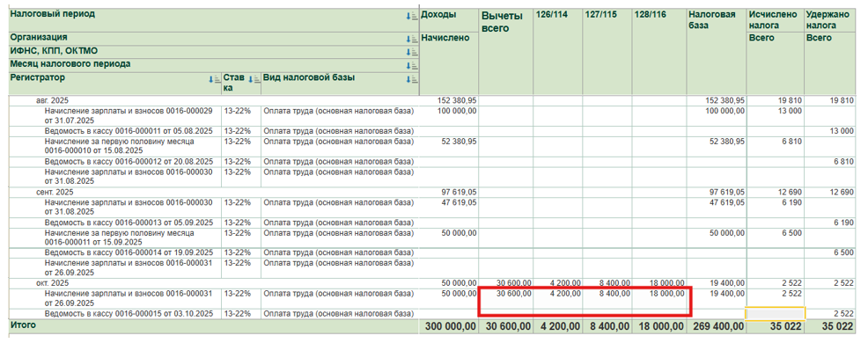Image resolution: width=868 pixels, height=343 pixels.
Task: Click Доходы value 97 619,05 for сент. 2025
Action: 459,192
